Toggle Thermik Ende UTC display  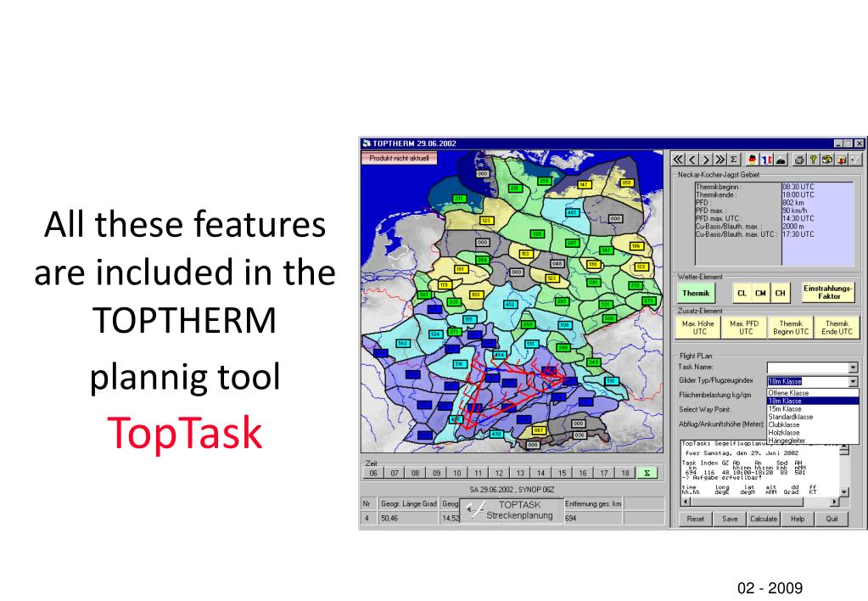[837, 328]
